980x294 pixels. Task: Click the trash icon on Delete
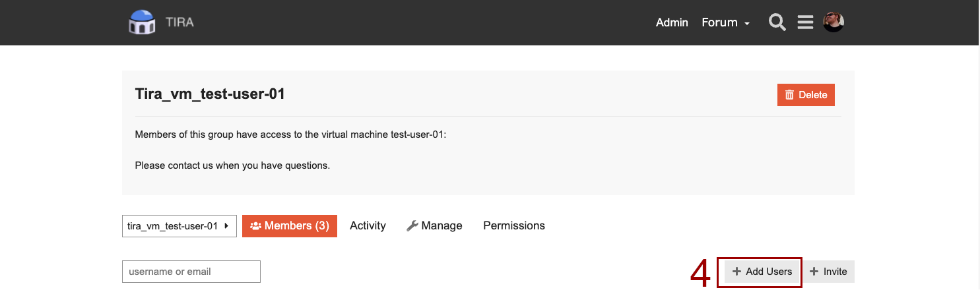pyautogui.click(x=789, y=95)
